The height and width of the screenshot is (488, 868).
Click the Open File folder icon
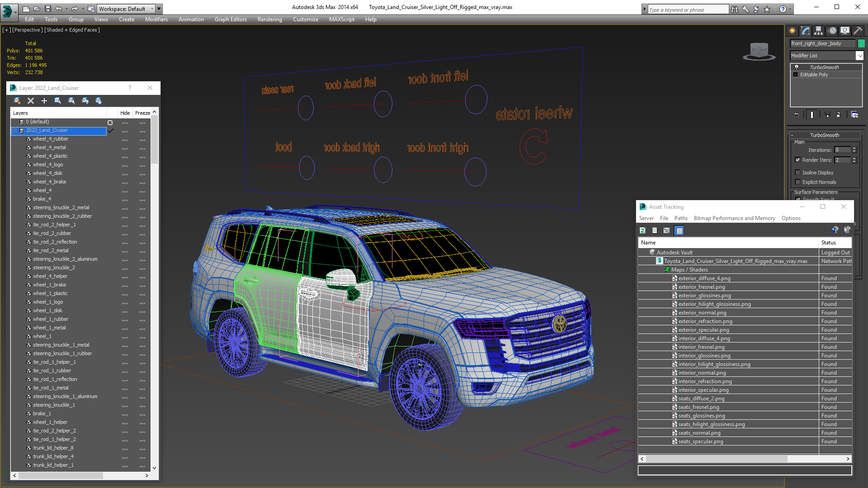(37, 9)
